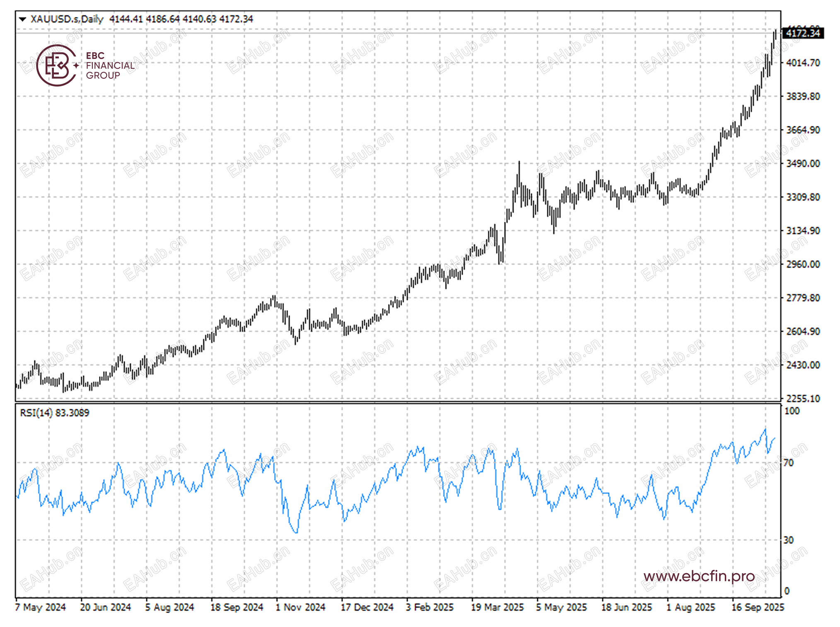Click the XAUUSD.s,Daily symbol title
Image resolution: width=840 pixels, height=627 pixels.
pos(67,19)
